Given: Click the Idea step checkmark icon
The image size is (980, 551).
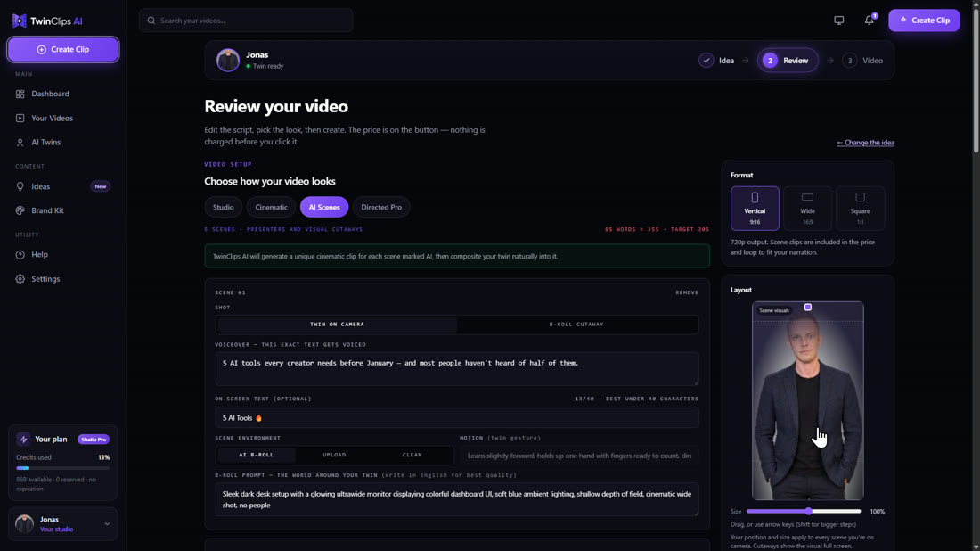Looking at the screenshot, I should pos(706,61).
